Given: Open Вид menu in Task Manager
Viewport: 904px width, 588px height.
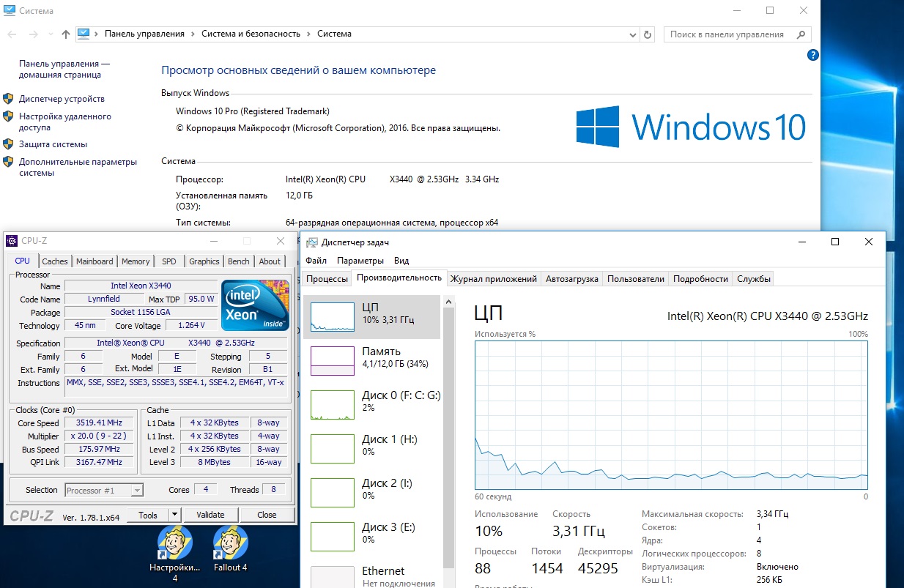Looking at the screenshot, I should coord(401,261).
